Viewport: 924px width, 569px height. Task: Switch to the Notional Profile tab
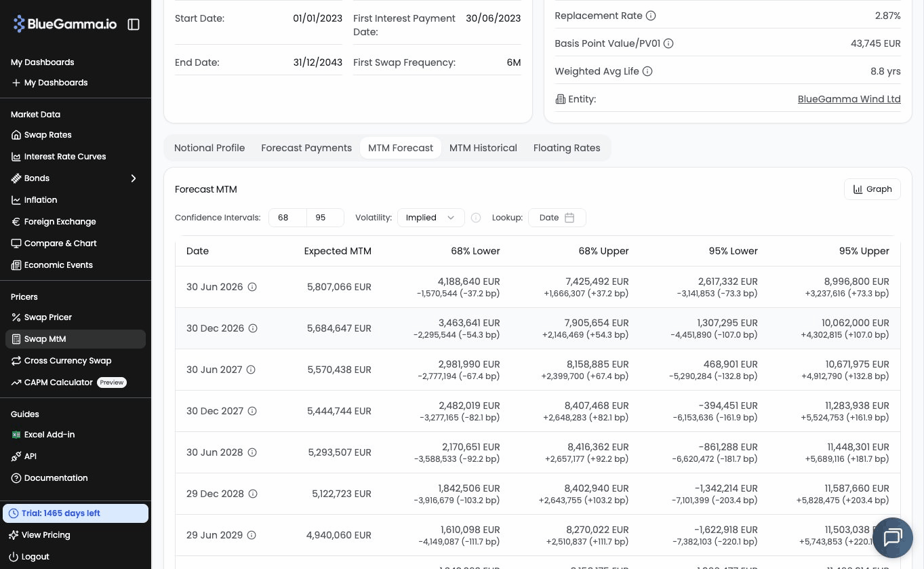coord(209,148)
